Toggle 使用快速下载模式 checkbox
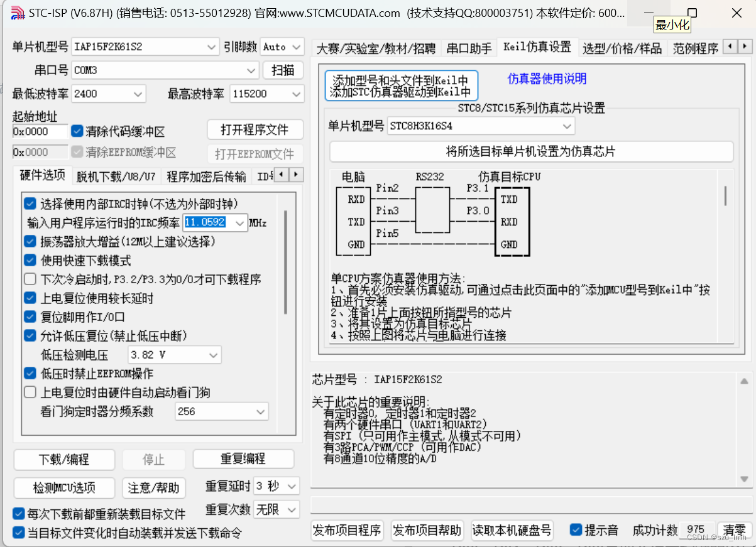 point(30,260)
